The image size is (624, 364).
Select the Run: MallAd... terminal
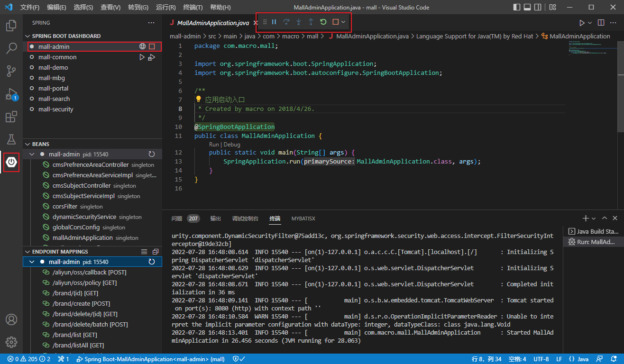(593, 242)
